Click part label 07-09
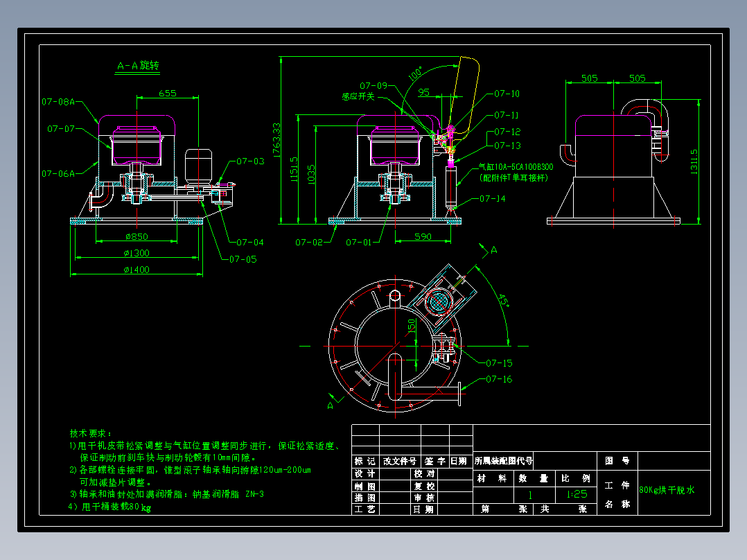 (373, 85)
